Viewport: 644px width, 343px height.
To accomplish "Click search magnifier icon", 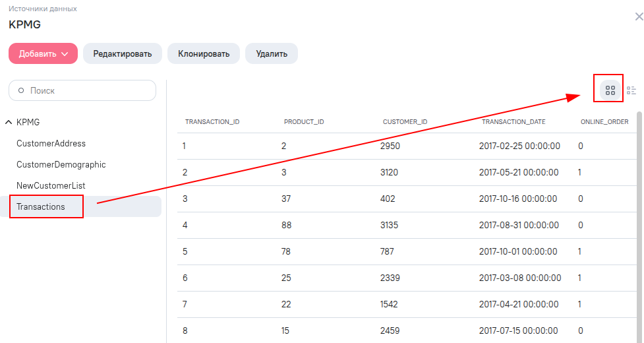I will tap(21, 90).
